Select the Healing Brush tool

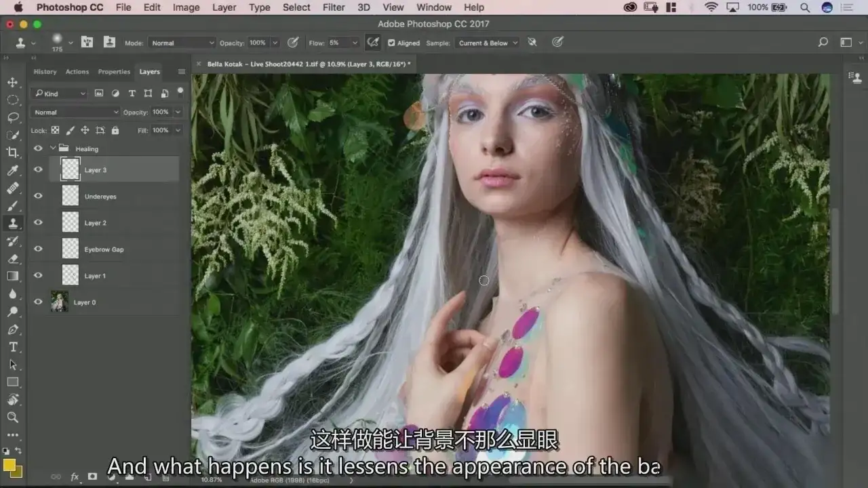pos(12,188)
